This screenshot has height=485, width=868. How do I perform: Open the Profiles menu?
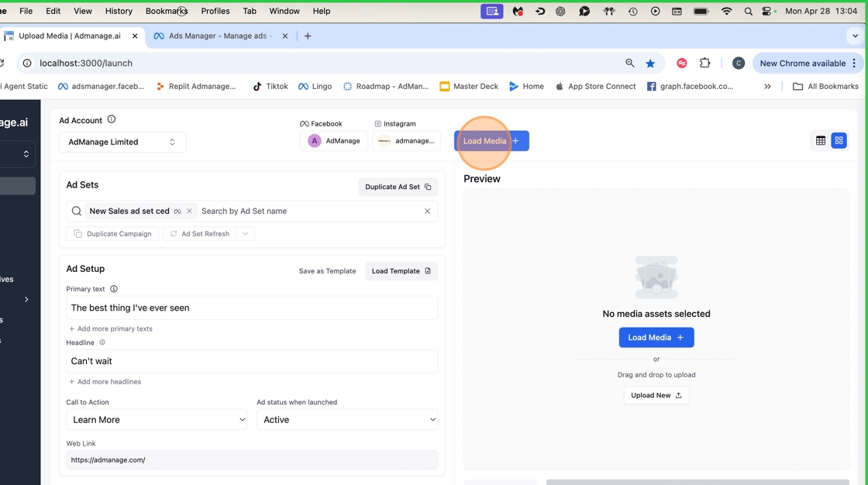click(x=215, y=11)
